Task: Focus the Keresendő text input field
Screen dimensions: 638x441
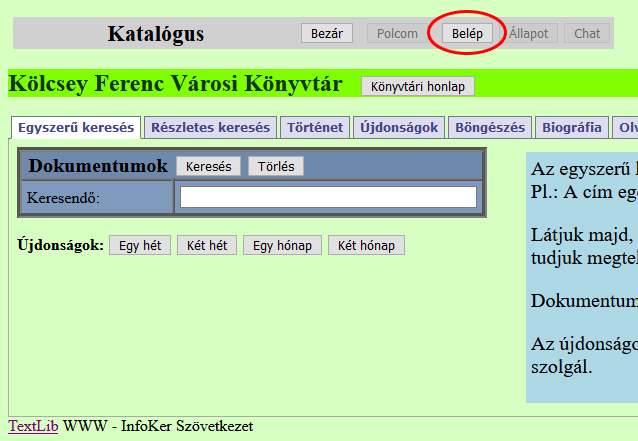Action: pyautogui.click(x=328, y=197)
